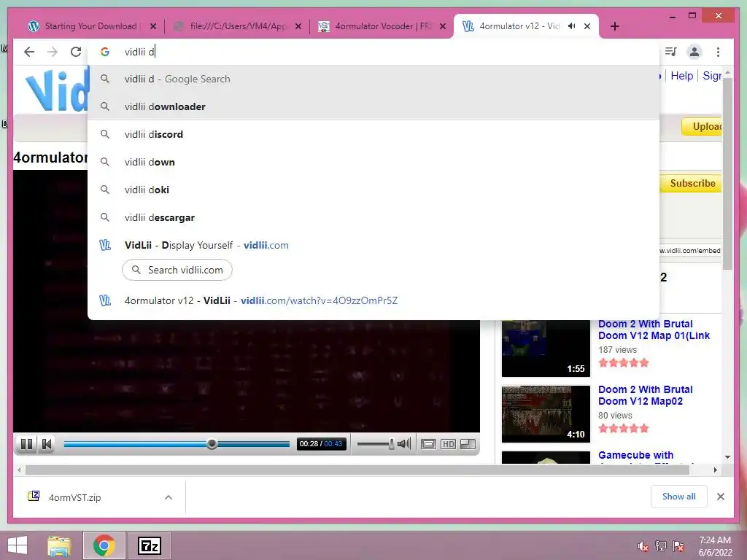Choose 'vidlii doki' suggestion
Screen dimensions: 747x560
coord(373,190)
